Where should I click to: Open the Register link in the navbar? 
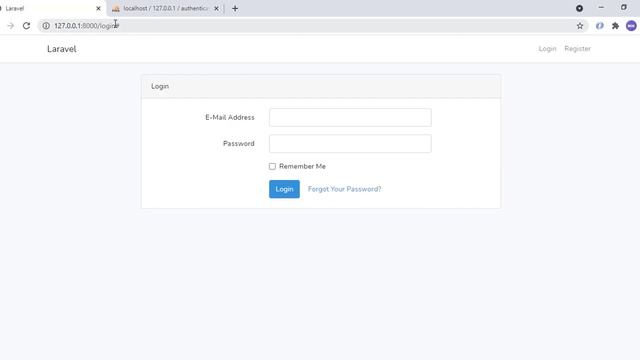pos(578,49)
